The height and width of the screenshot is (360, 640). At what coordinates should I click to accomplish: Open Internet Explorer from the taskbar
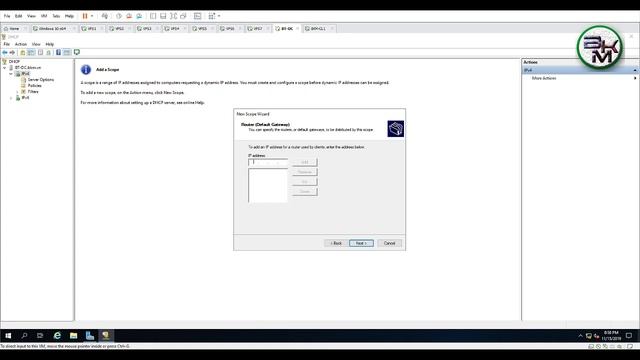tap(57, 336)
